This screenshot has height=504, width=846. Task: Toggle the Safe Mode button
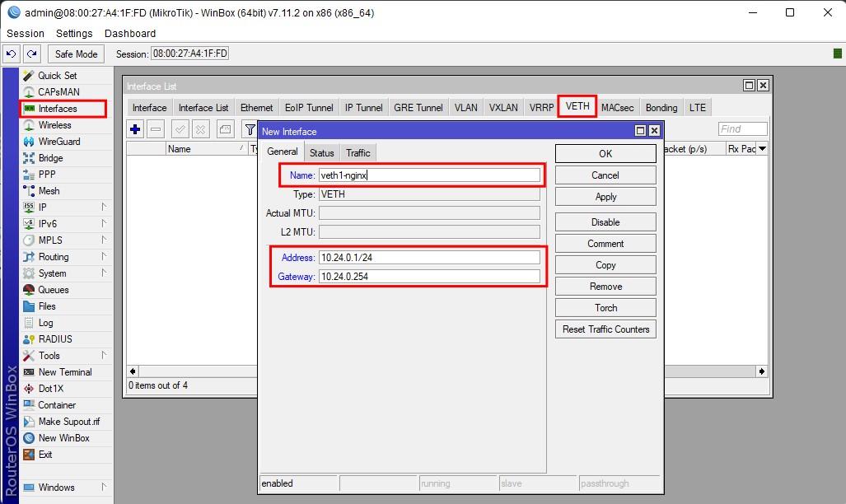pos(76,54)
